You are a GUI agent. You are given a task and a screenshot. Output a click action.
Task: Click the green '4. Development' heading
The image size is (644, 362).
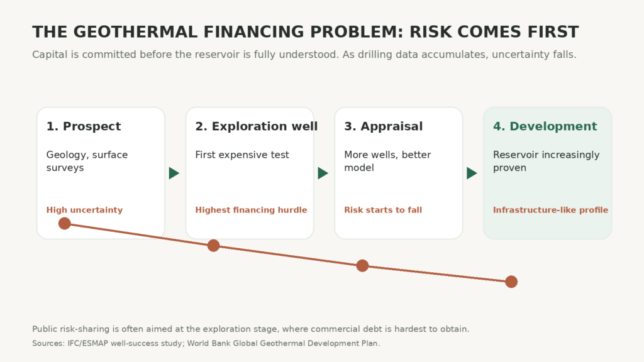tap(545, 126)
